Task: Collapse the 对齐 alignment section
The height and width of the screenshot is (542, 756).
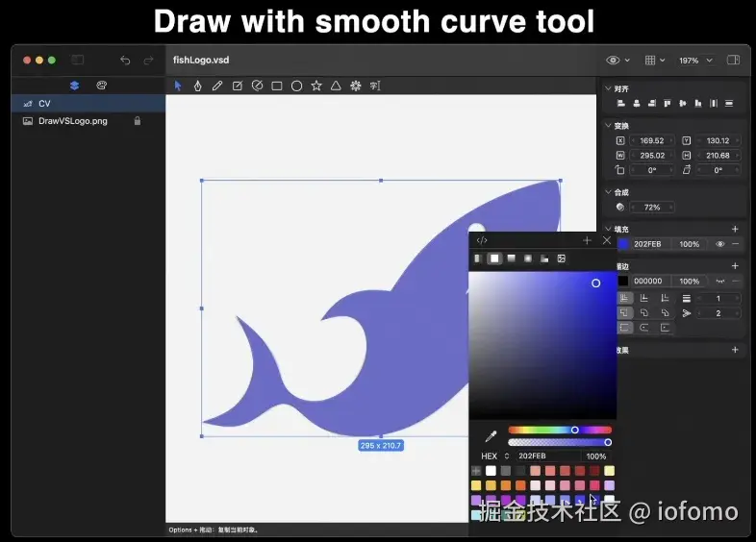Action: (x=608, y=88)
